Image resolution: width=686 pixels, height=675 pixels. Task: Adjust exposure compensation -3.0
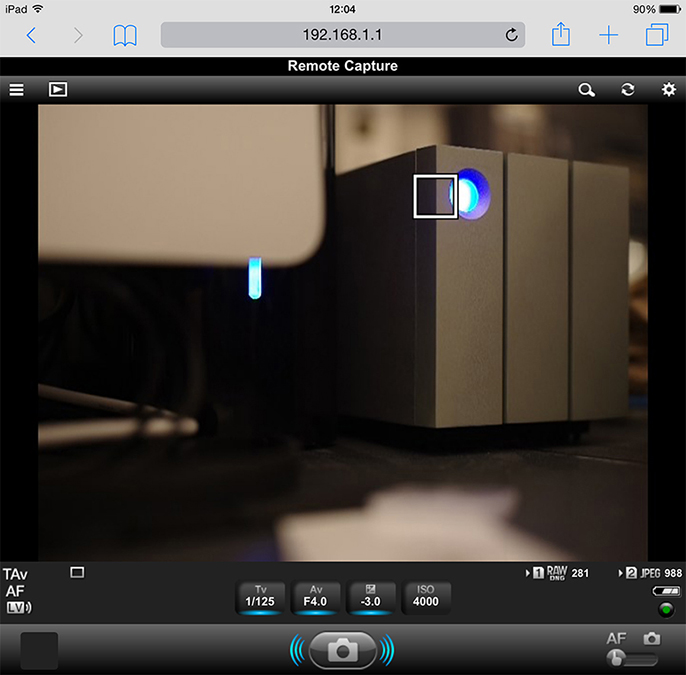coord(371,597)
